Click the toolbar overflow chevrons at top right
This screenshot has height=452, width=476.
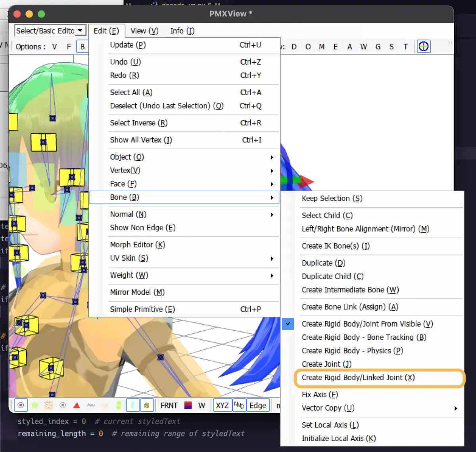click(x=450, y=42)
